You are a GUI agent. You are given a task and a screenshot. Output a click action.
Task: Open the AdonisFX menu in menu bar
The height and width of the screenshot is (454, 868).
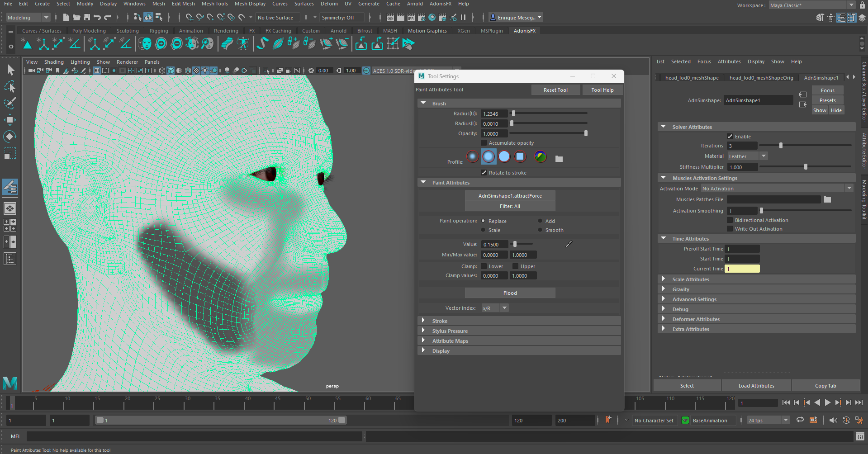tap(440, 4)
